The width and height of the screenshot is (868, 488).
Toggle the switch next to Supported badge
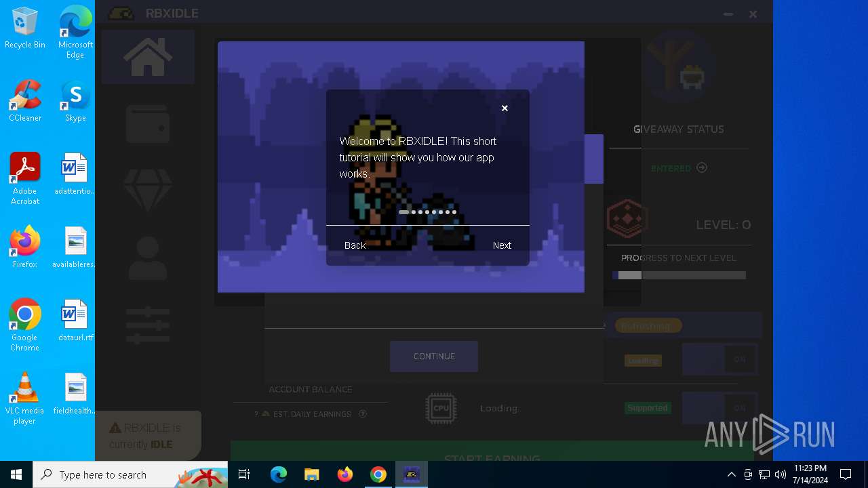[x=719, y=408]
